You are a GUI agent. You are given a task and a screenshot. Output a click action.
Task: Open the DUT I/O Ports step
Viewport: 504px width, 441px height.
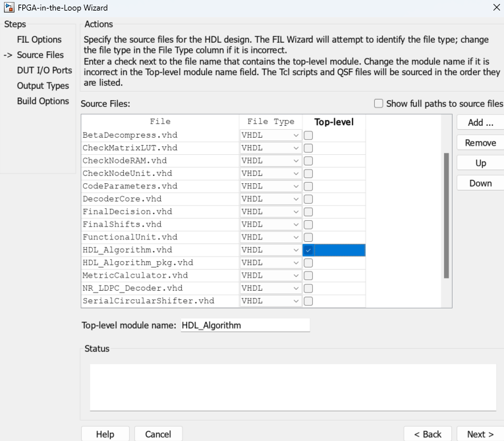44,71
